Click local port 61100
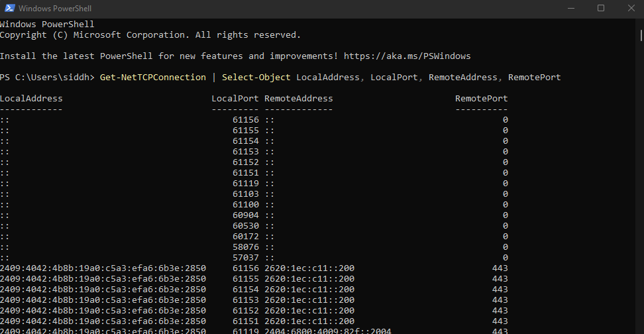 pos(246,205)
